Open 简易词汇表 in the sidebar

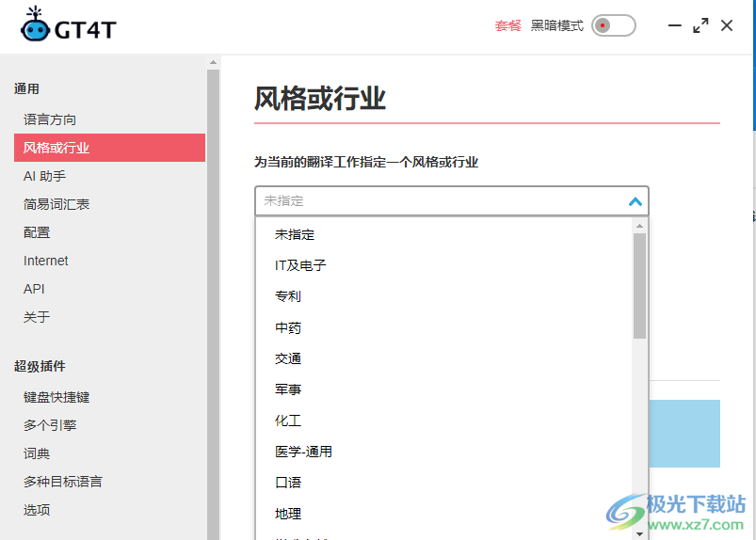coord(56,204)
